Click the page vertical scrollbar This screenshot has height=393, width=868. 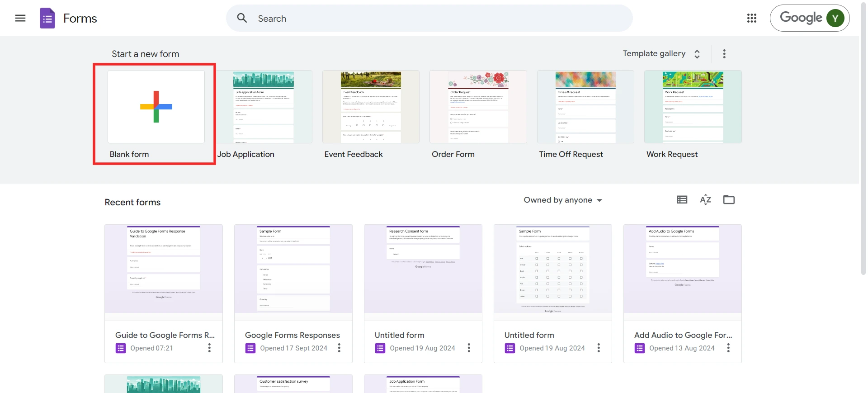[x=863, y=138]
